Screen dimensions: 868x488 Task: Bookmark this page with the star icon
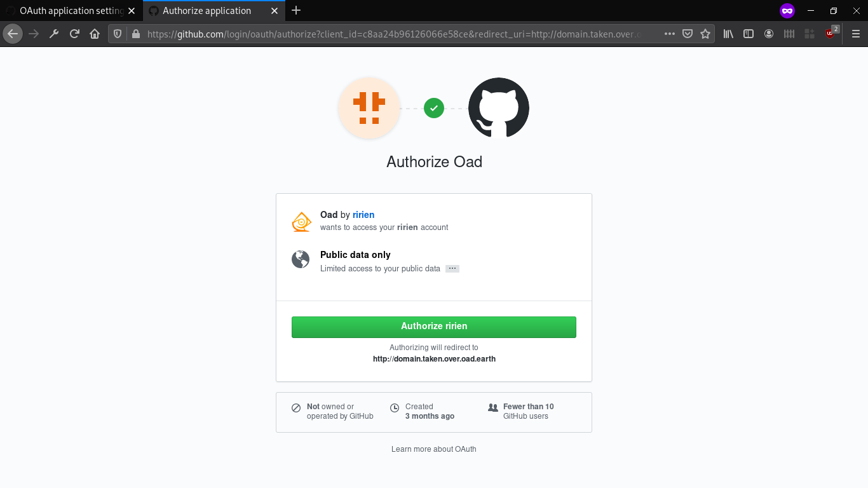[x=705, y=34]
